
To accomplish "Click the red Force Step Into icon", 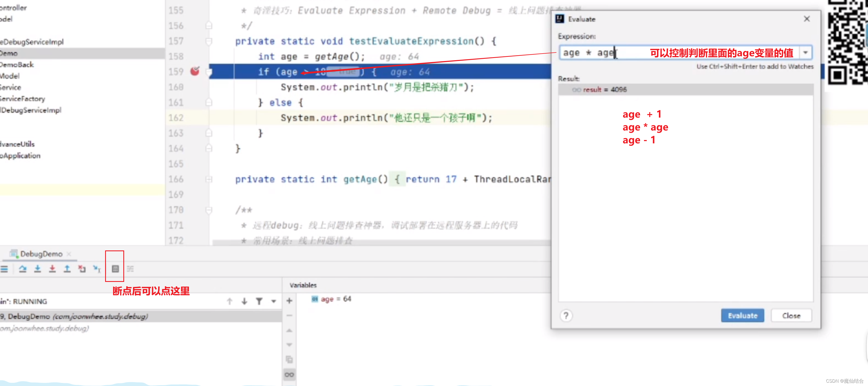I will pos(52,269).
